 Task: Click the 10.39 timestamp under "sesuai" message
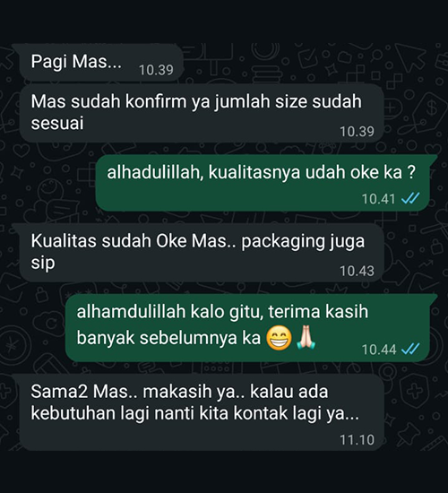click(x=357, y=132)
